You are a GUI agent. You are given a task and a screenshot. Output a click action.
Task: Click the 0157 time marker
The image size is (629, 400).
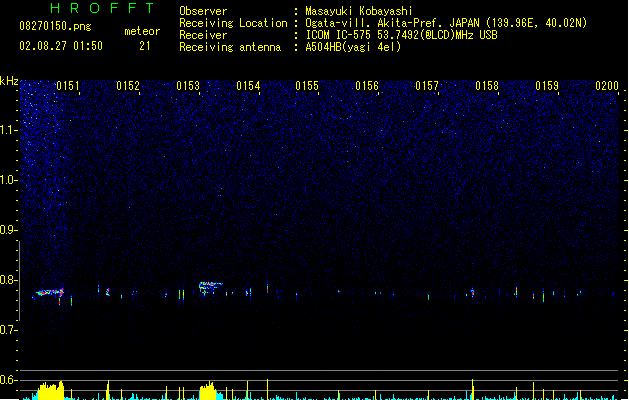coord(427,86)
